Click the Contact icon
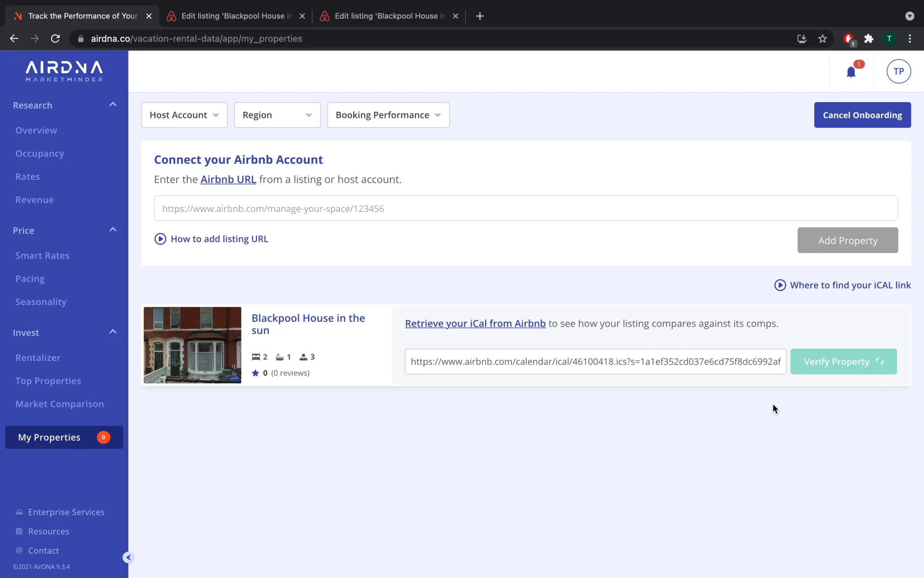 [19, 551]
